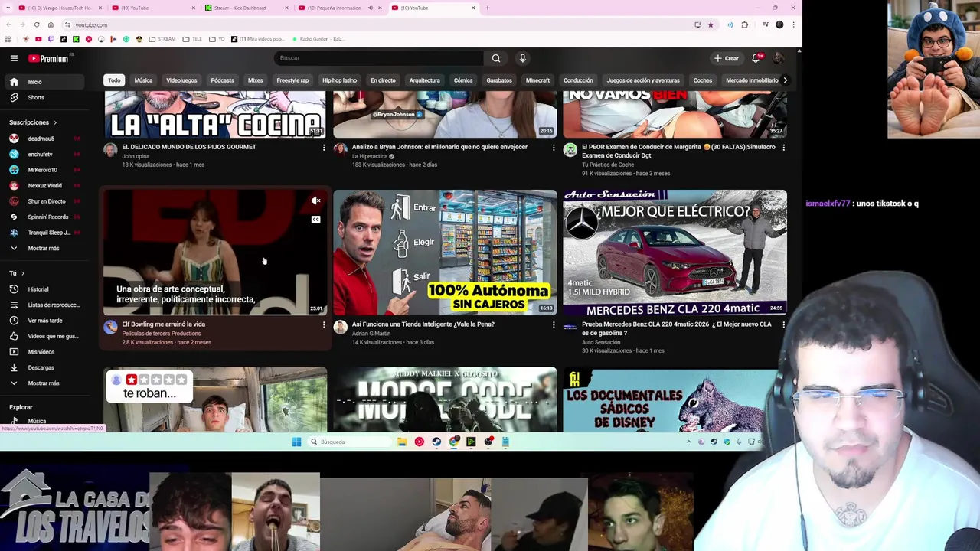980x551 pixels.
Task: Open Descargas in the sidebar
Action: coord(46,367)
